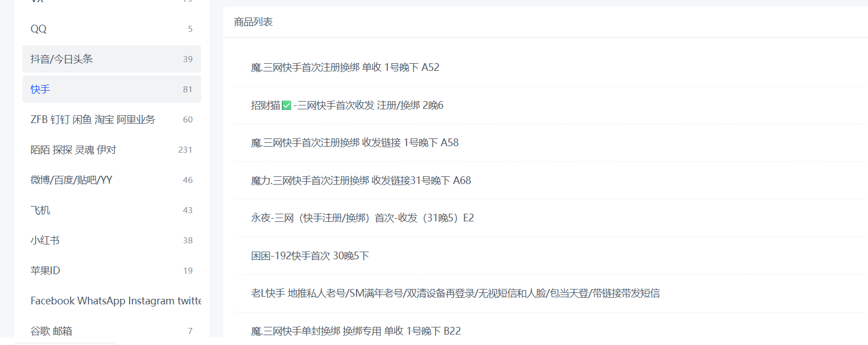The width and height of the screenshot is (868, 345).
Task: Click count 39 beside 抖音/今日头条
Action: pos(188,59)
